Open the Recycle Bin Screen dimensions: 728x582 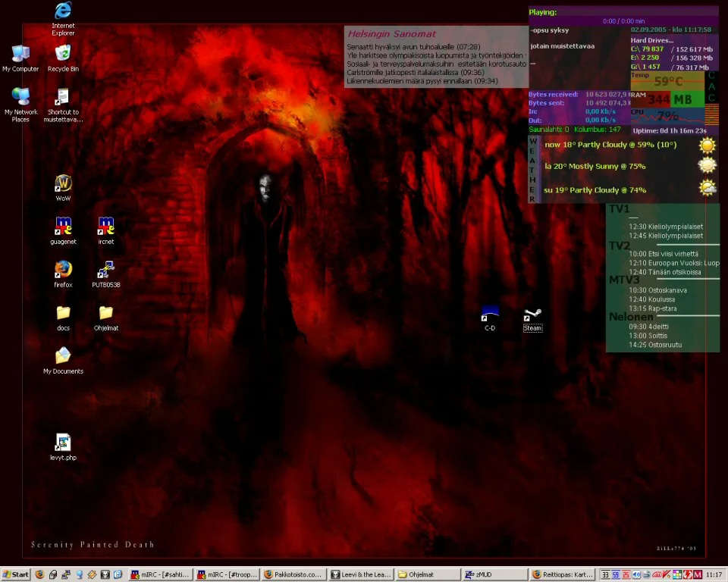pyautogui.click(x=63, y=53)
